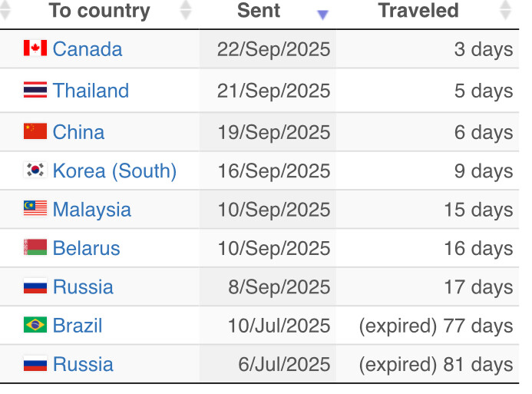Viewport: 532px width, 394px height.
Task: Click the Malaysia flag icon
Action: coord(35,209)
